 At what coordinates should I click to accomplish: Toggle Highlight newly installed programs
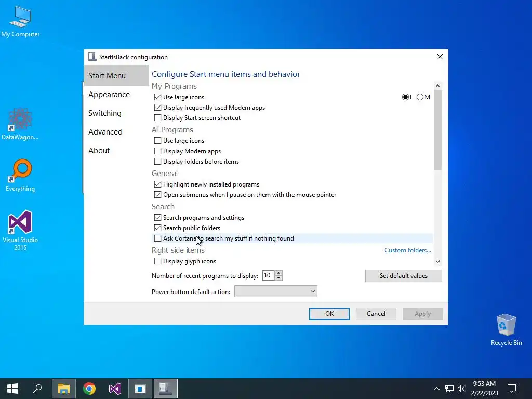pos(157,184)
